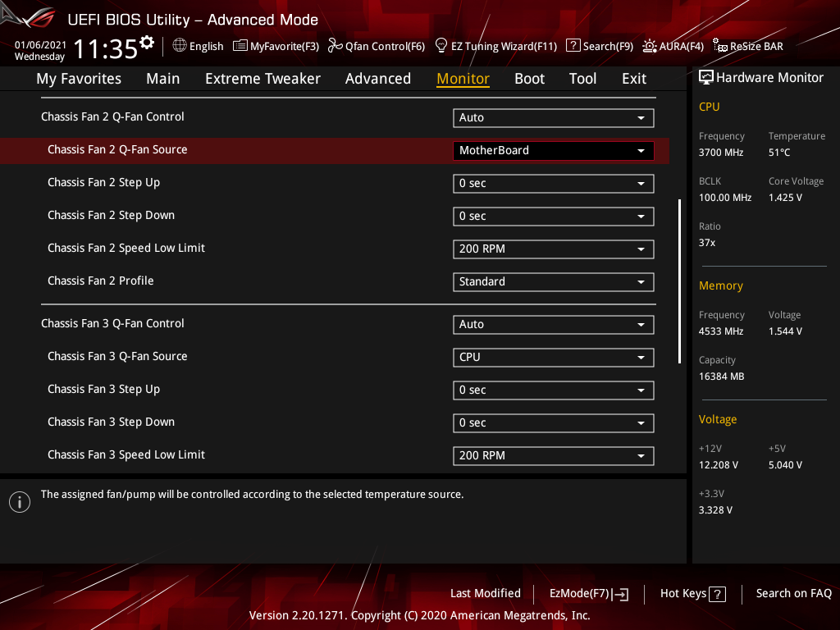Go to the Boot tab
Image resolution: width=840 pixels, height=630 pixels.
click(529, 79)
